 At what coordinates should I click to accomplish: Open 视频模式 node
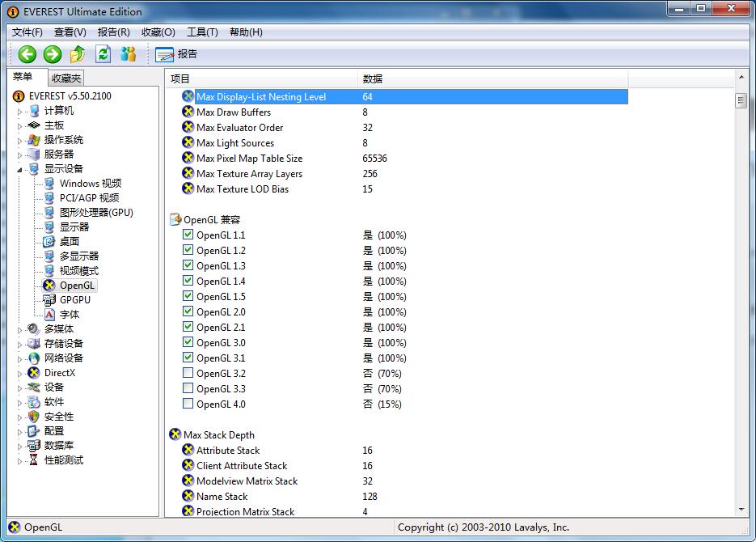click(78, 270)
